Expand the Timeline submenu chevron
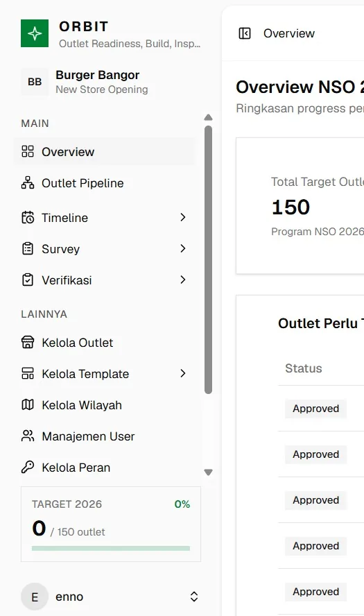Image resolution: width=364 pixels, height=616 pixels. click(x=182, y=217)
